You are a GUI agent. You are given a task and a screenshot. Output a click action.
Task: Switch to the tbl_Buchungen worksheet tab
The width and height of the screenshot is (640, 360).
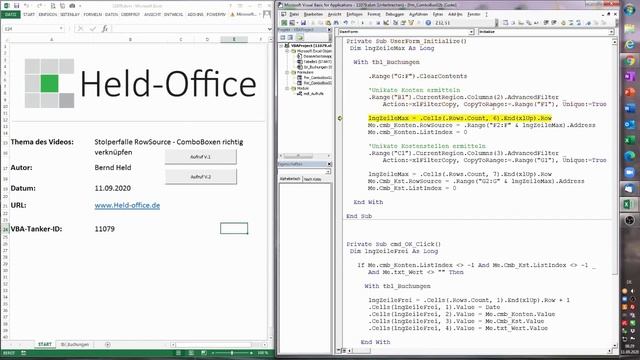click(x=75, y=344)
